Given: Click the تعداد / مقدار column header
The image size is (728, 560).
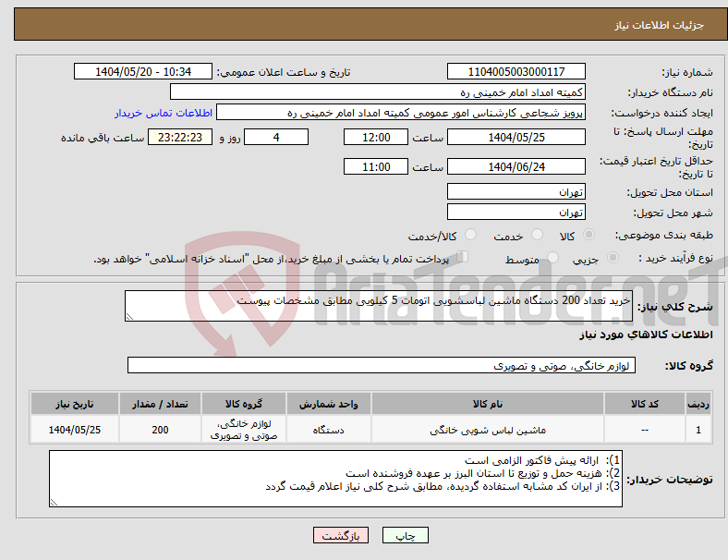Looking at the screenshot, I should 160,404.
